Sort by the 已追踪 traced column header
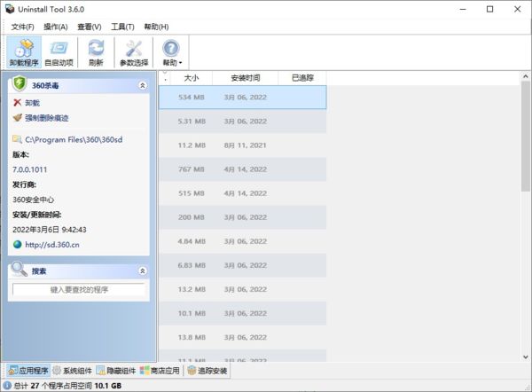The image size is (532, 392). pyautogui.click(x=302, y=78)
